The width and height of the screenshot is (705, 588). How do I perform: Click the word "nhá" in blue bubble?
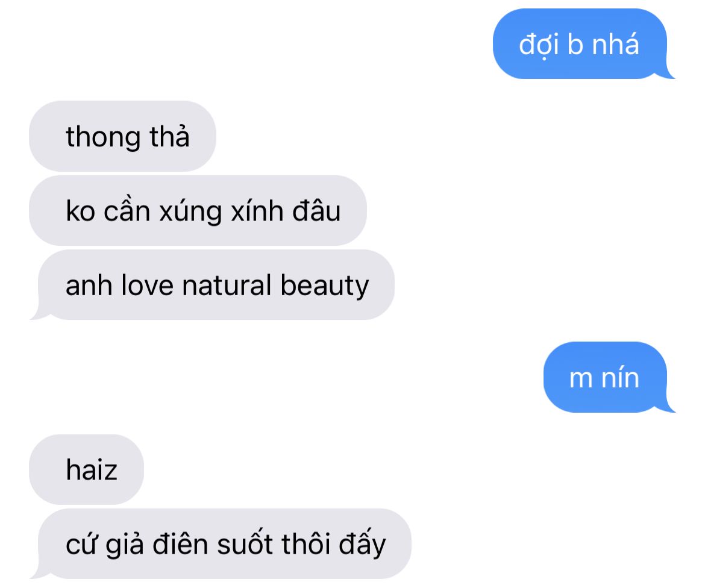point(616,43)
